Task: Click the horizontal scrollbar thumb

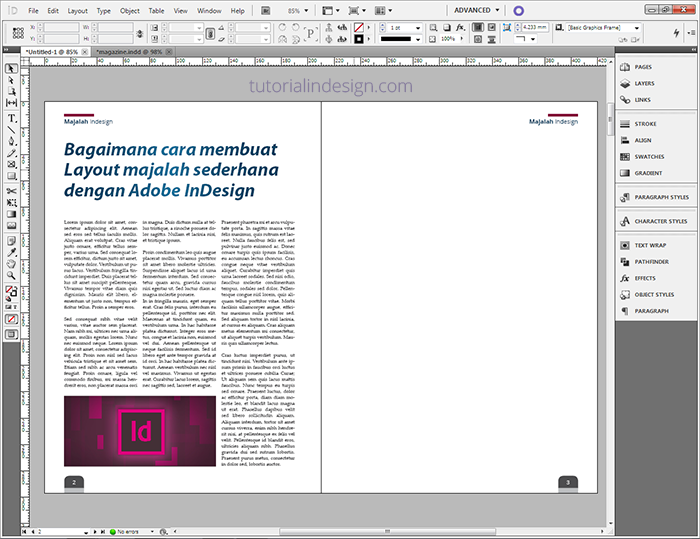Action: coord(388,531)
